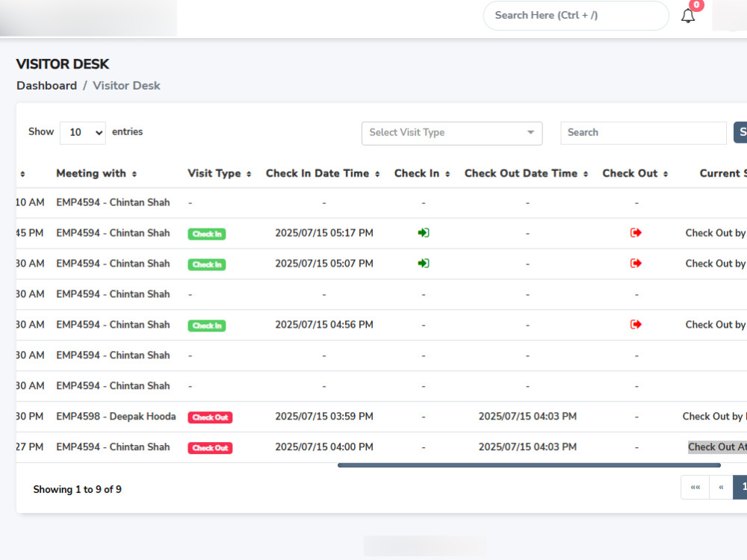Open the entries per page dropdown
The width and height of the screenshot is (747, 560).
[83, 132]
